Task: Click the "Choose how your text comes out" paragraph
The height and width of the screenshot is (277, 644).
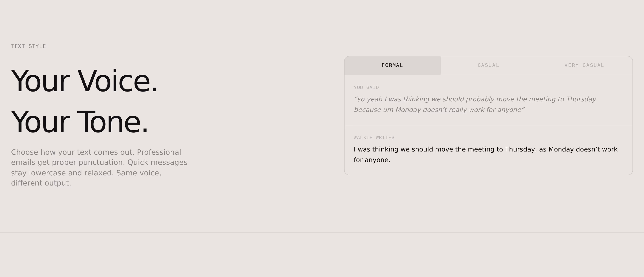Action: [99, 168]
